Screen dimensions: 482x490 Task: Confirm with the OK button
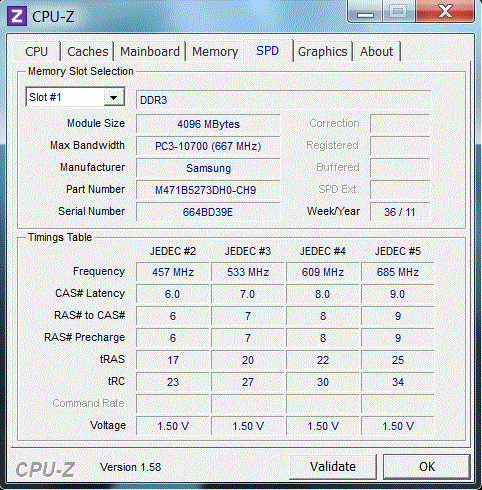pos(427,466)
